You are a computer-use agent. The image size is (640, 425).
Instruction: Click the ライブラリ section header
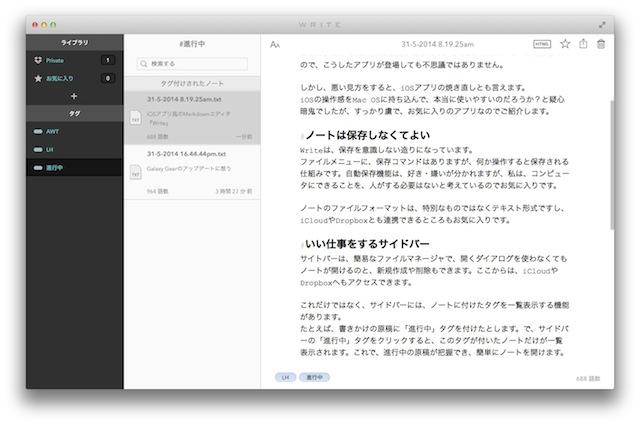pyautogui.click(x=74, y=43)
